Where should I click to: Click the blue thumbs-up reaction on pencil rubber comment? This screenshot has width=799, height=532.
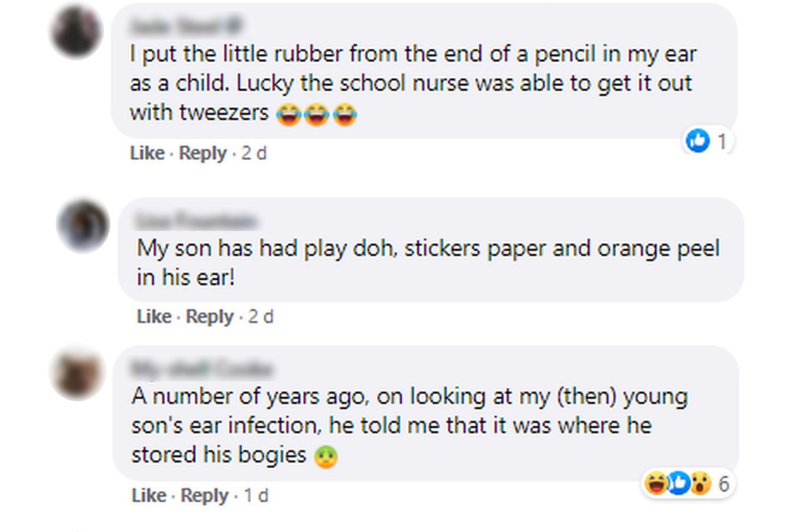pyautogui.click(x=698, y=142)
